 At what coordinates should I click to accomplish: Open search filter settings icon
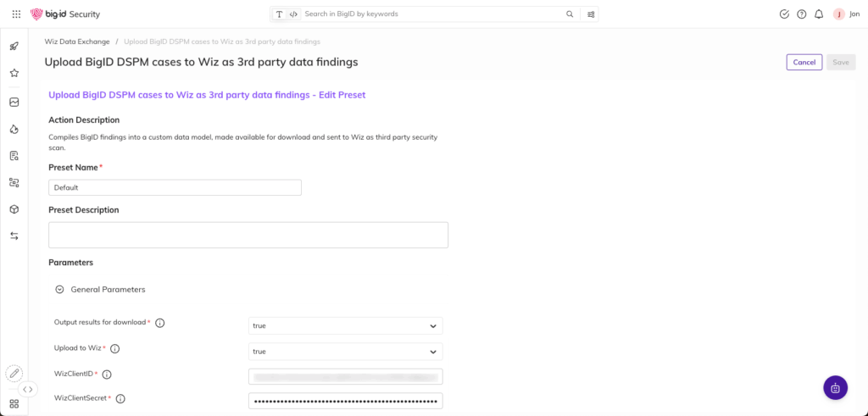591,14
